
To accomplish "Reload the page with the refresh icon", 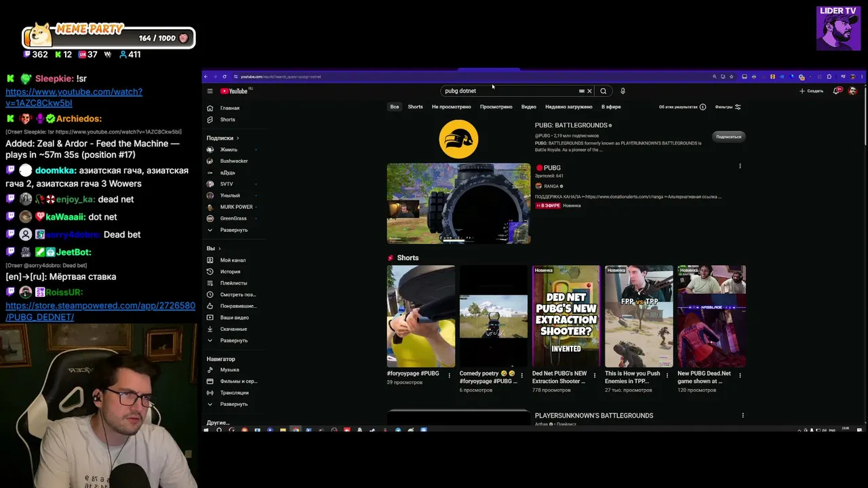I will 226,77.
